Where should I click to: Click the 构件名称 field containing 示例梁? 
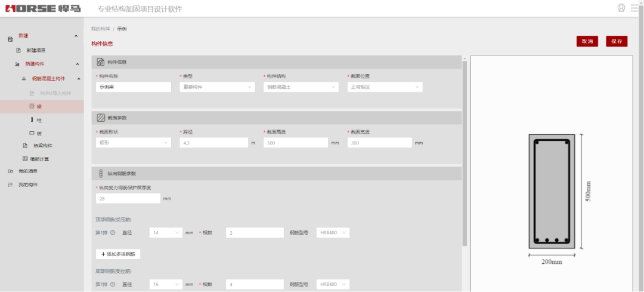pyautogui.click(x=134, y=87)
